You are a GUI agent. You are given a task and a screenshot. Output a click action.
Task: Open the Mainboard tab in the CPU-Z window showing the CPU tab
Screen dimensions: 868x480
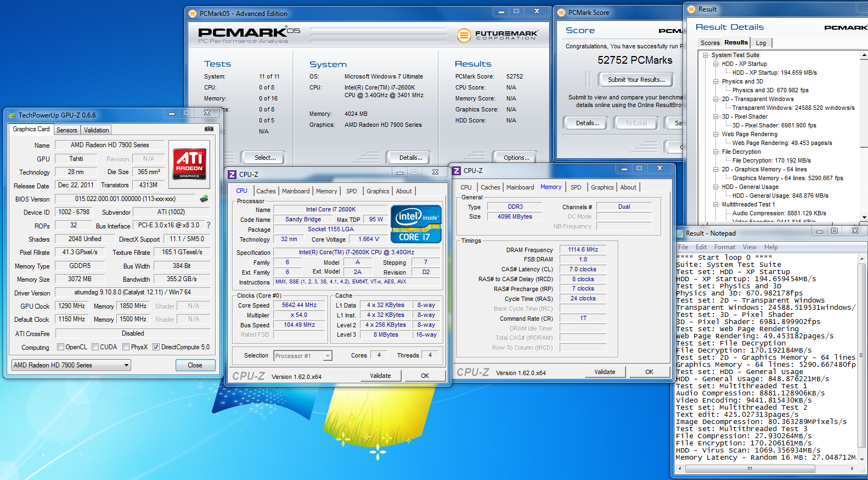point(296,191)
